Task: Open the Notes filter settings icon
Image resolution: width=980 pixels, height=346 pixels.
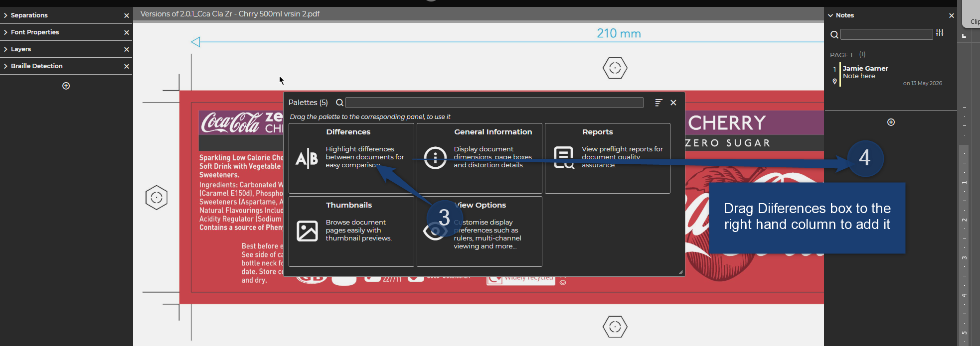Action: (x=940, y=33)
